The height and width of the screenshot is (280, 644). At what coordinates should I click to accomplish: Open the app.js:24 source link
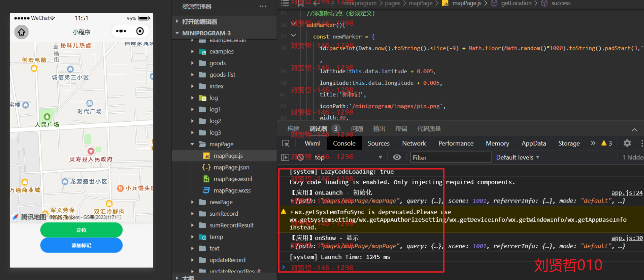point(627,193)
